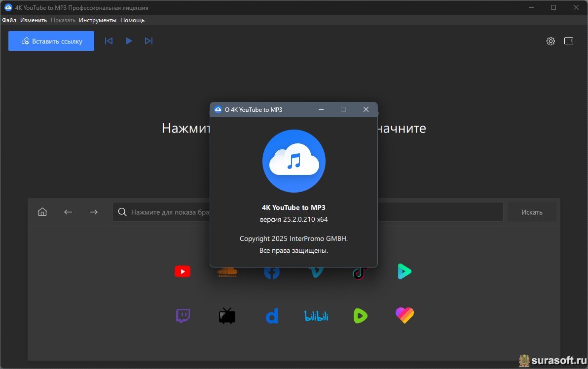Close the main 4K YouTube to MP3 window
The image size is (588, 369).
(x=576, y=7)
